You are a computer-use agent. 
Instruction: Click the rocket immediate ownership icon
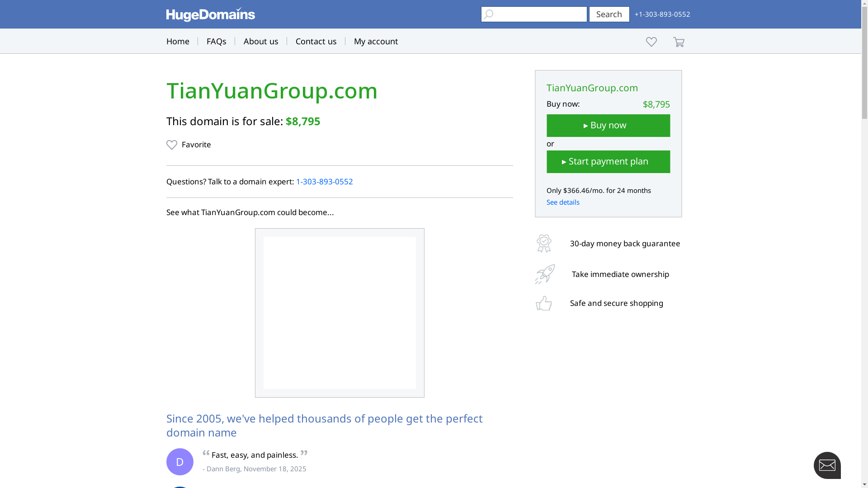[545, 274]
